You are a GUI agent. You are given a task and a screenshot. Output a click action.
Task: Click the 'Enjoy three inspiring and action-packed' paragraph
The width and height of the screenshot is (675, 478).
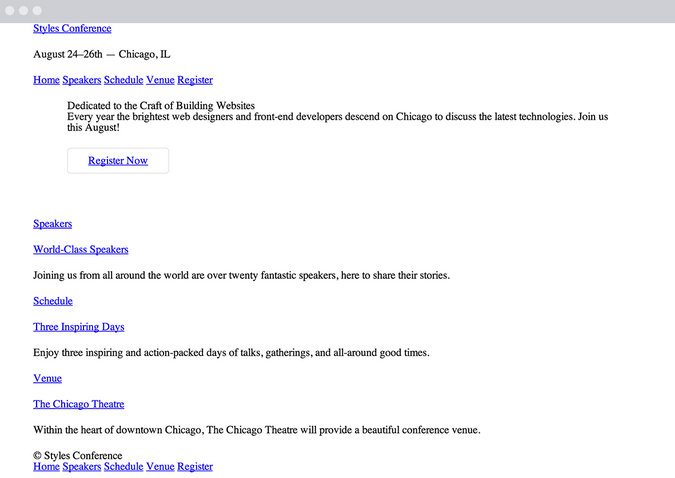[231, 353]
